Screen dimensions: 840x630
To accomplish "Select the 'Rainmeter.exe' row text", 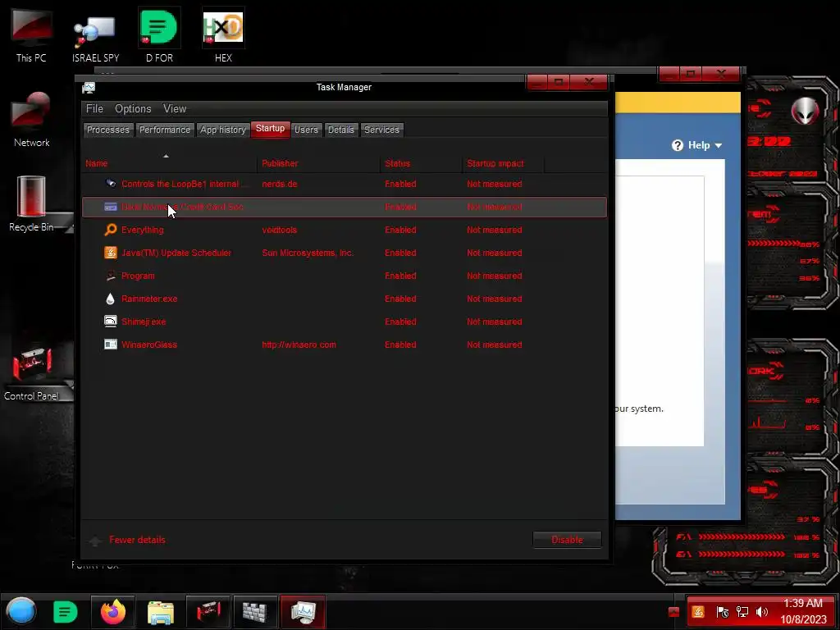I will click(149, 299).
